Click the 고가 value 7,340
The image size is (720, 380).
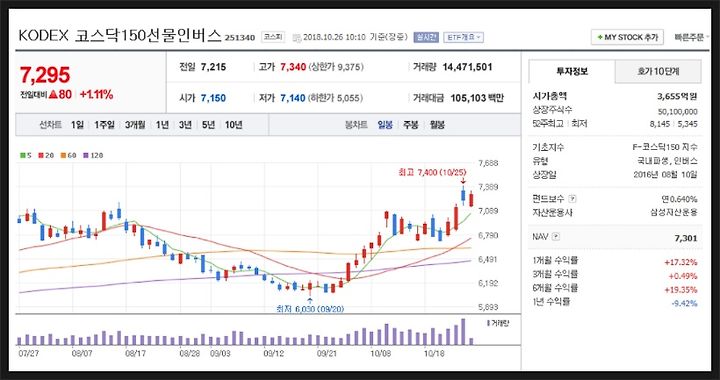point(293,67)
